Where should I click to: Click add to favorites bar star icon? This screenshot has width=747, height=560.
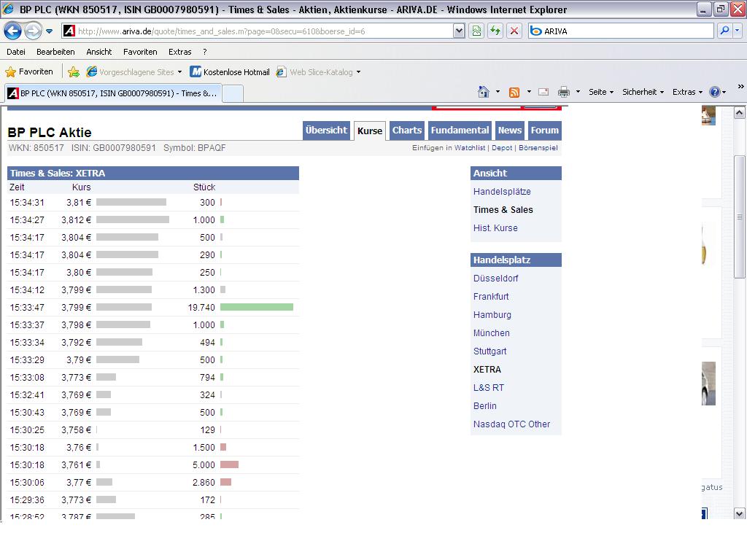(x=74, y=72)
